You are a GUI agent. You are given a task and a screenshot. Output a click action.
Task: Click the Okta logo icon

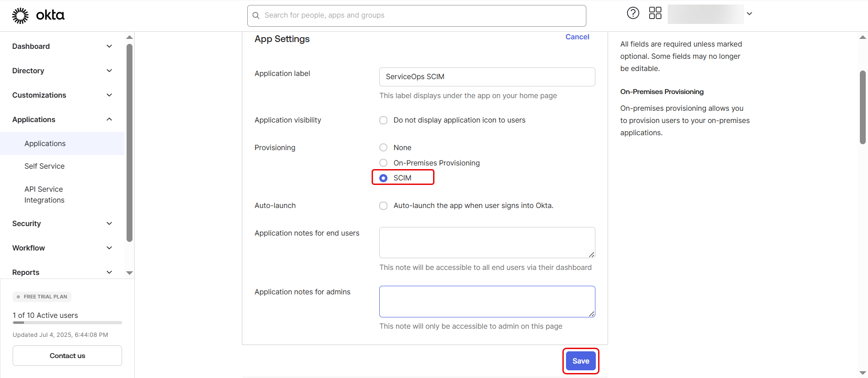click(20, 15)
